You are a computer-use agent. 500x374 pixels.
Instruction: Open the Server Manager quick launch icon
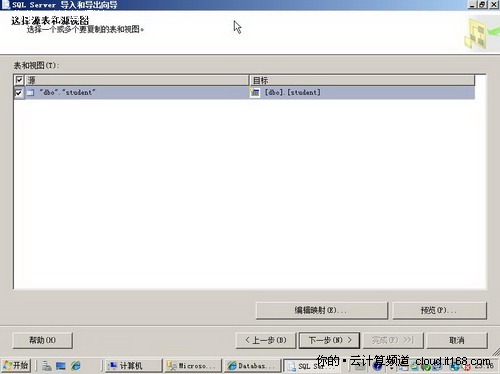point(47,366)
